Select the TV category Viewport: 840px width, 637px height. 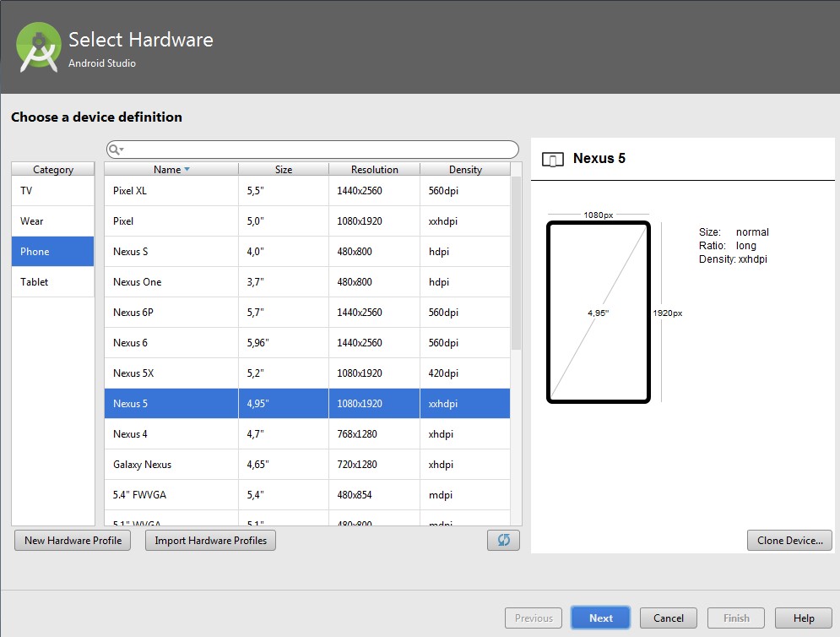coord(52,191)
